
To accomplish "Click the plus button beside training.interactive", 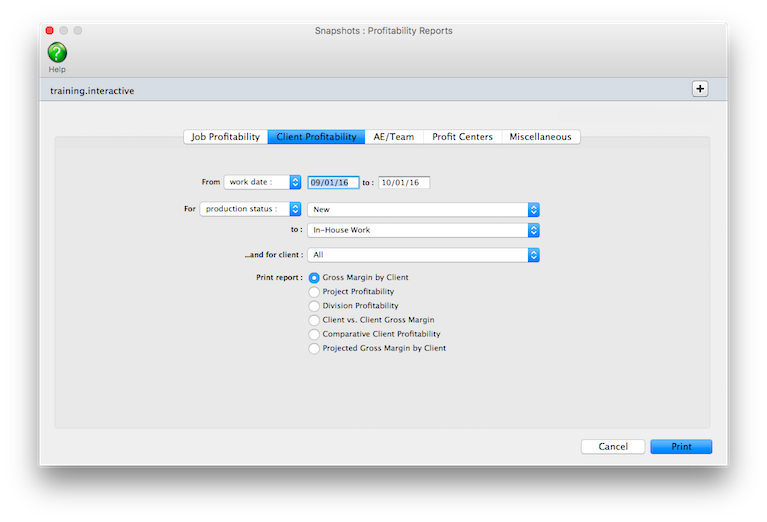I will click(700, 89).
